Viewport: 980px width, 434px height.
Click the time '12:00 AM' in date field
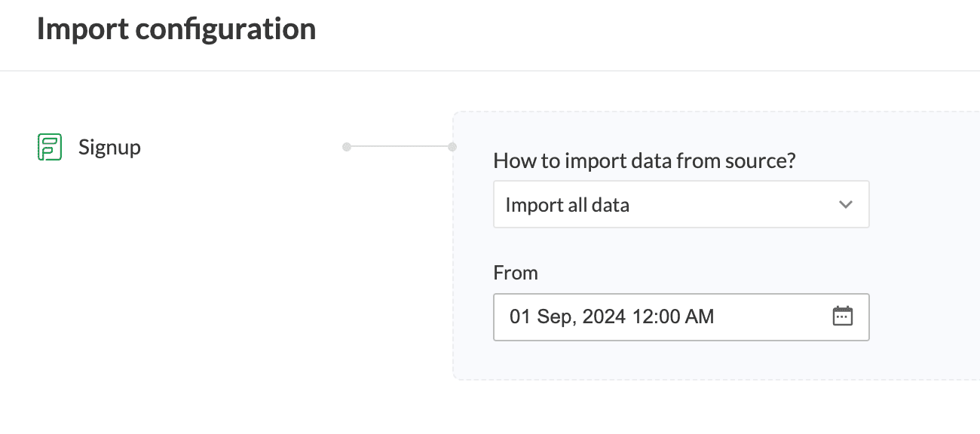pos(672,317)
